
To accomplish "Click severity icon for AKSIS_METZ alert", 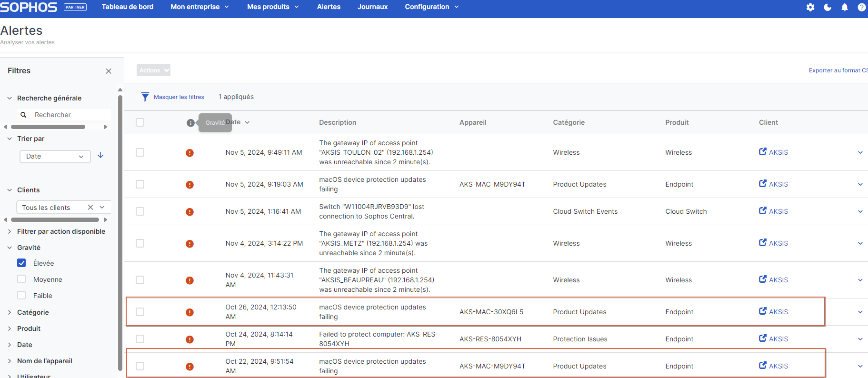I will (x=190, y=244).
